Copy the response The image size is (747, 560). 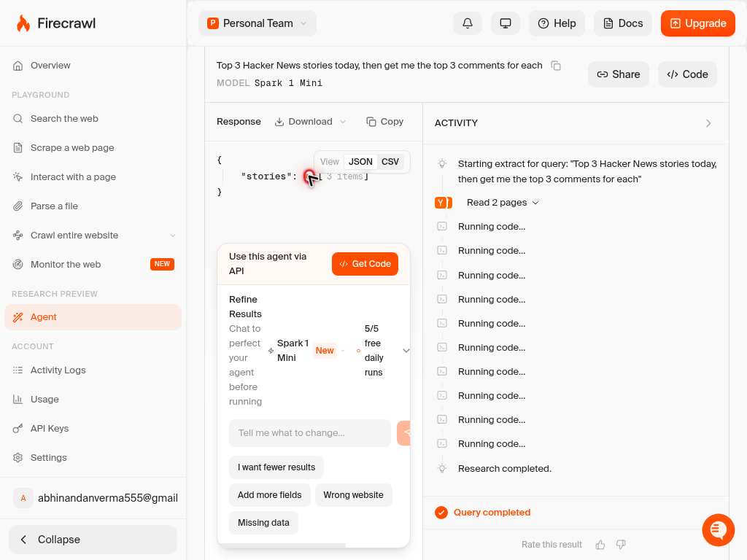[384, 122]
